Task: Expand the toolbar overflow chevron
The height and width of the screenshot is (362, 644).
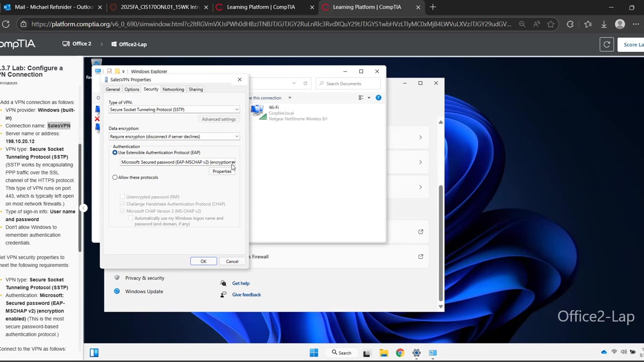Action: [x=290, y=98]
